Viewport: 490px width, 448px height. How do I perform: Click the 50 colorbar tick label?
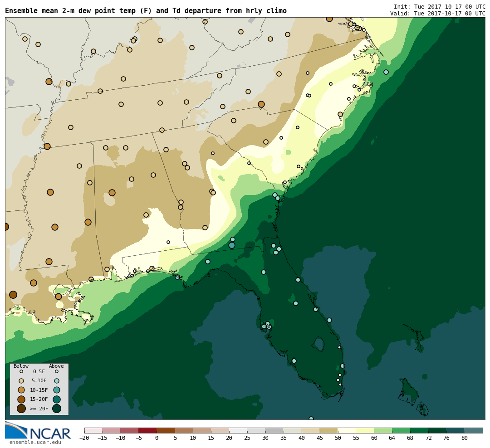click(338, 438)
